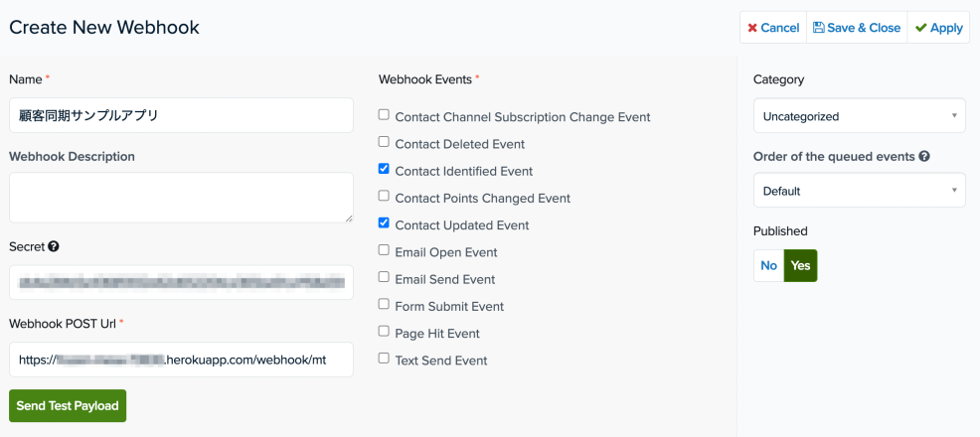Enable the Contact Deleted Event checkbox
Screen dimensions: 980x437
(384, 142)
